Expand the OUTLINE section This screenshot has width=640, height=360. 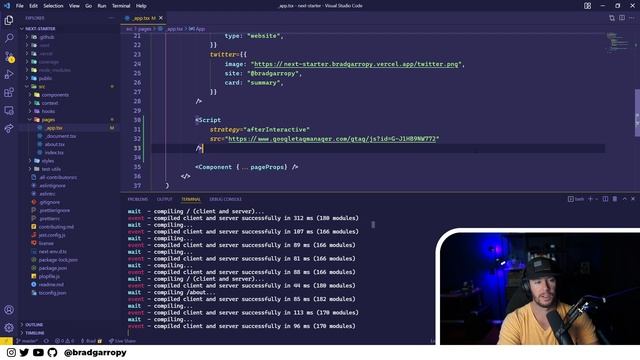[x=34, y=325]
